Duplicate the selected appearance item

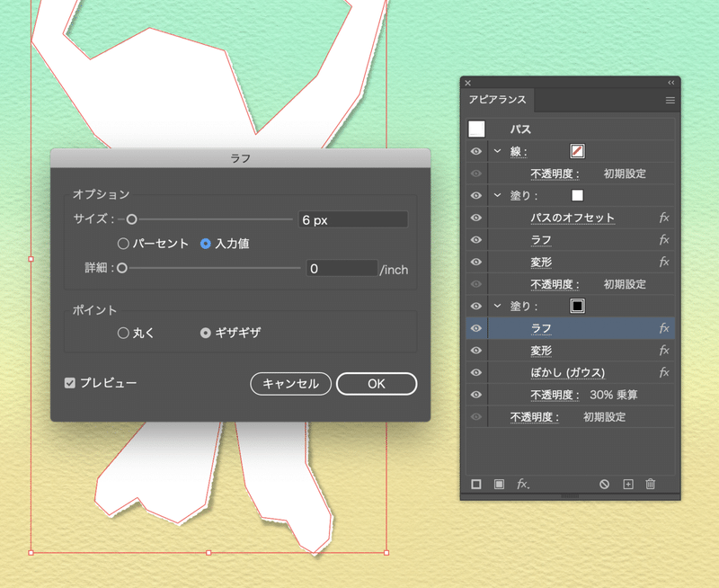point(627,484)
